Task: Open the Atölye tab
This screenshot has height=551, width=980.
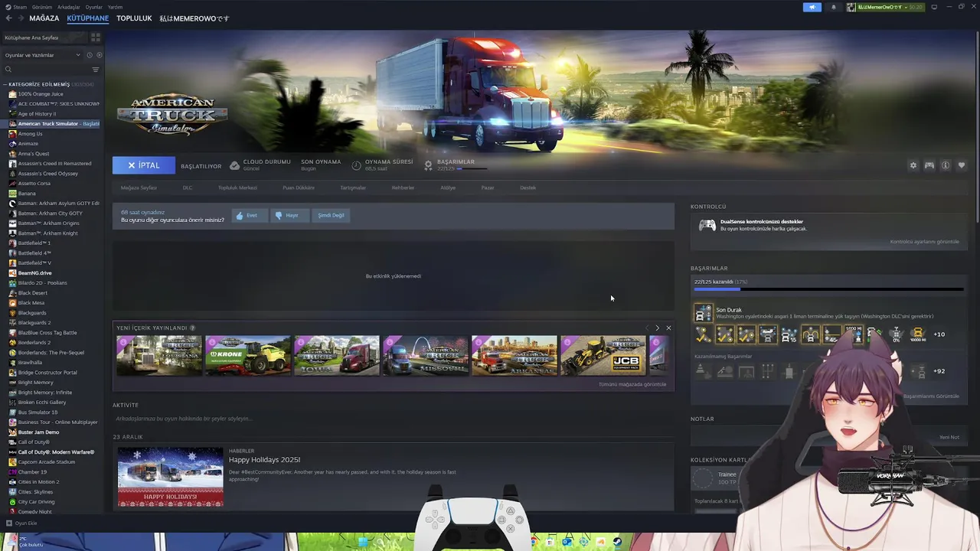Action: [448, 187]
